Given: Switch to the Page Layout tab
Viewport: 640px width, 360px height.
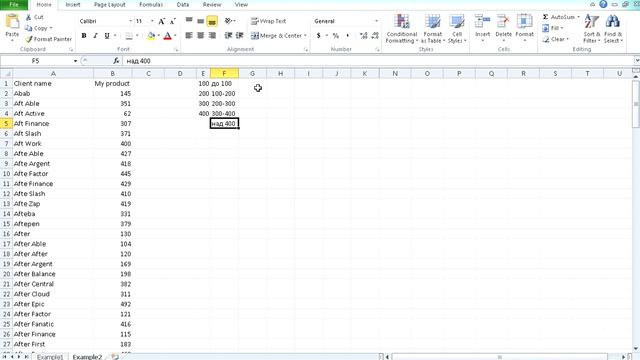Looking at the screenshot, I should 110,5.
